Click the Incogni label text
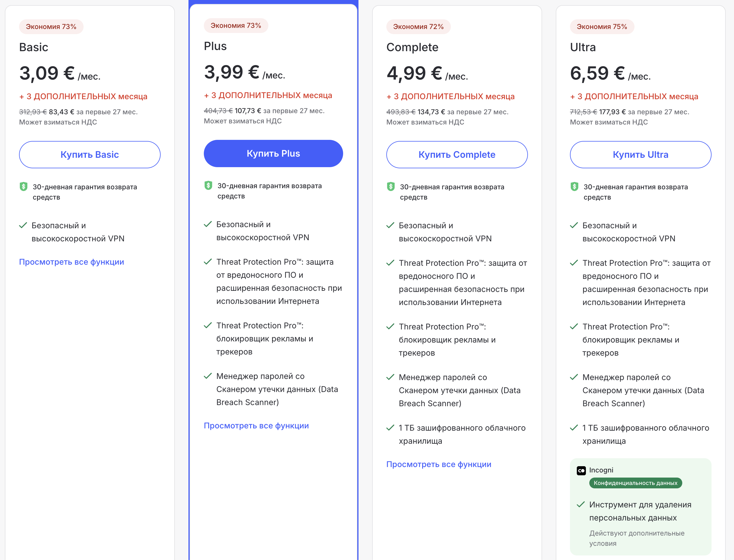The width and height of the screenshot is (734, 560). [601, 470]
